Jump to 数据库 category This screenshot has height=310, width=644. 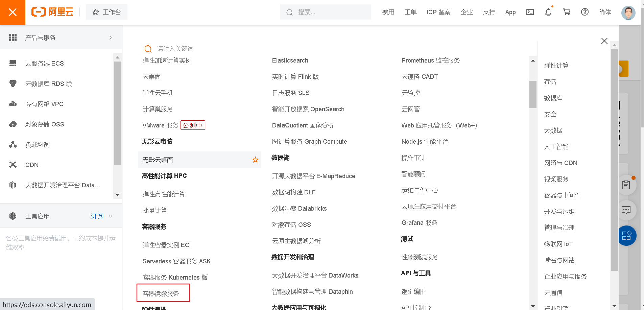pos(553,98)
